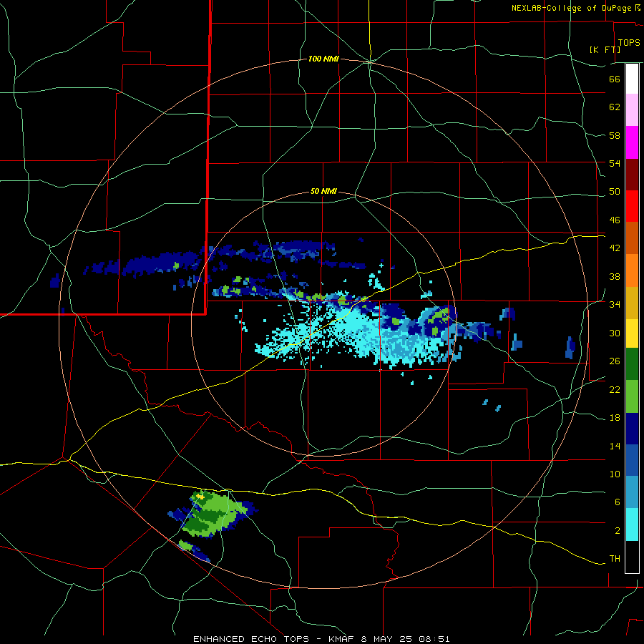Click the legend value "14"
The image size is (644, 644).
click(615, 446)
